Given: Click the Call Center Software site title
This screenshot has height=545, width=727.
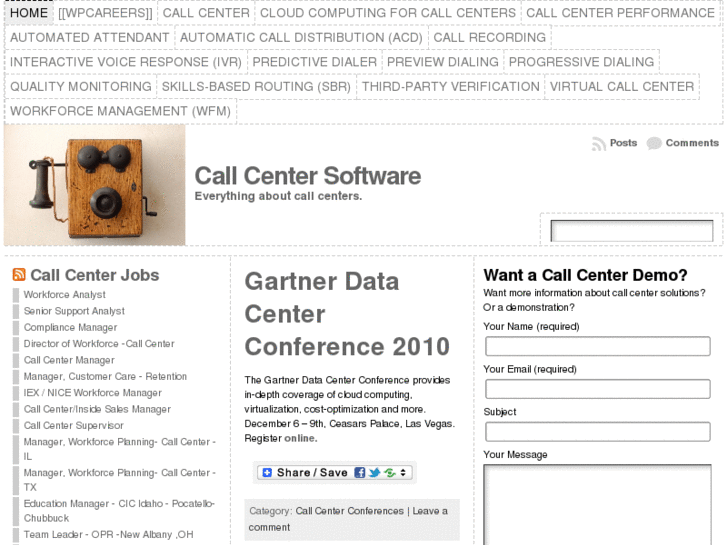Looking at the screenshot, I should (307, 176).
